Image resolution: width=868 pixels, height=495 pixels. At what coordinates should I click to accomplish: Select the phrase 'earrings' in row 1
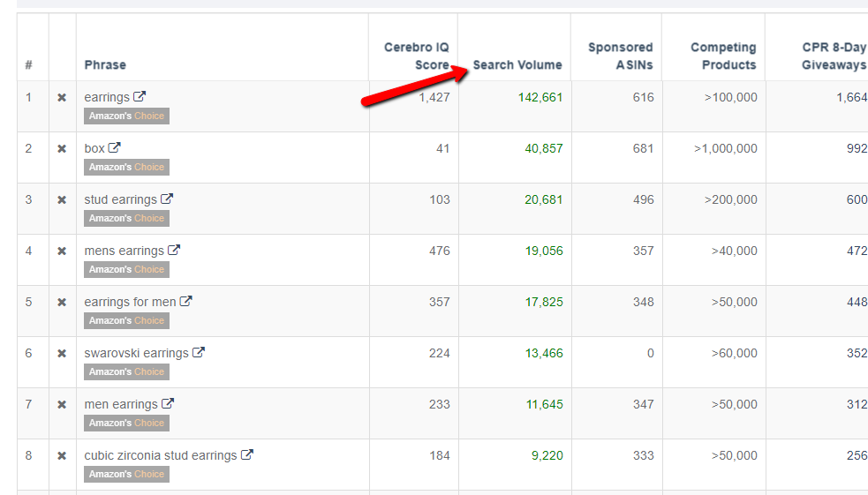(107, 97)
